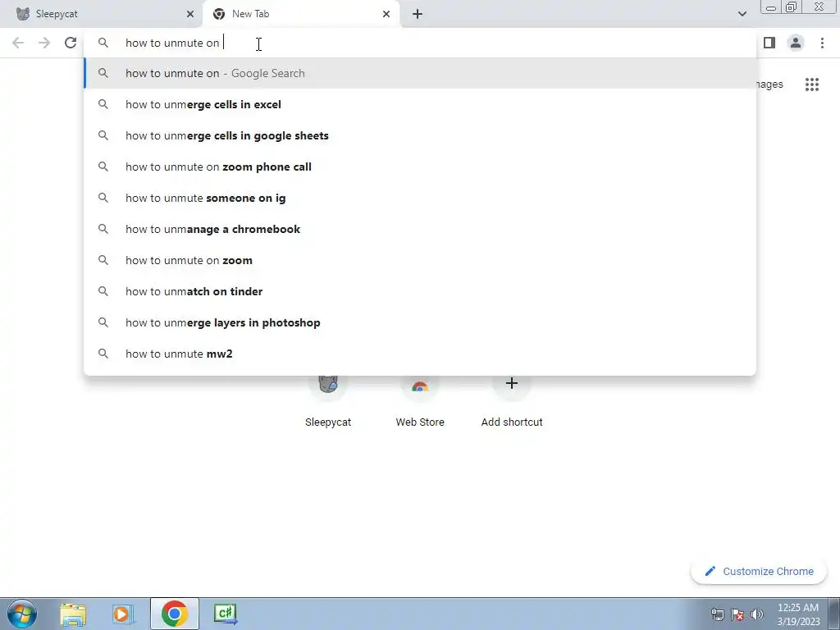Pick the 'how to unmute mw2' suggestion

[x=420, y=354]
